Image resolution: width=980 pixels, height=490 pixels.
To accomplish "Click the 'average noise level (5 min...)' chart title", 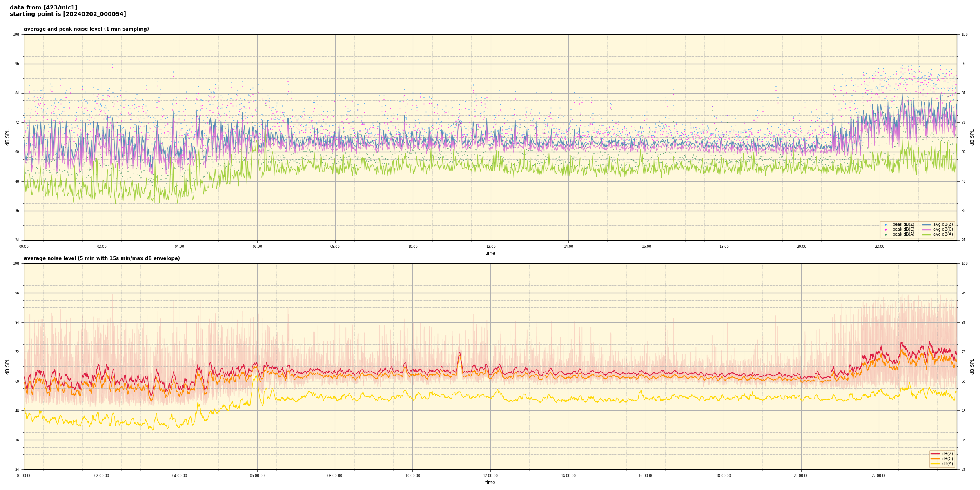I will [x=102, y=258].
